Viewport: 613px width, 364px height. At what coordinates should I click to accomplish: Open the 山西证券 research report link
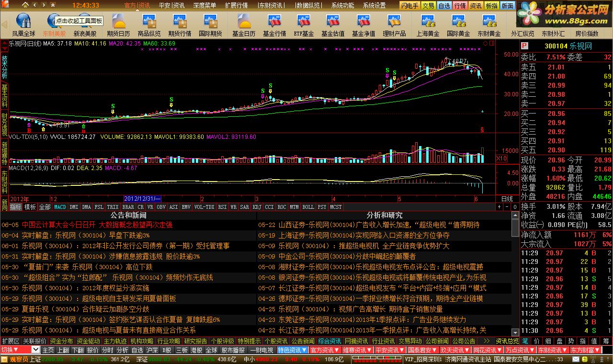[379, 225]
